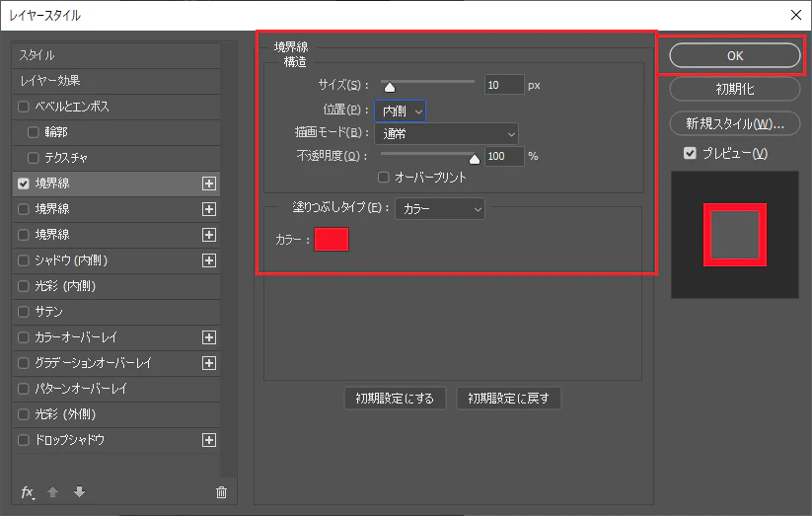The image size is (812, 516).
Task: Select レイヤー効果 in the left list
Action: pos(116,81)
